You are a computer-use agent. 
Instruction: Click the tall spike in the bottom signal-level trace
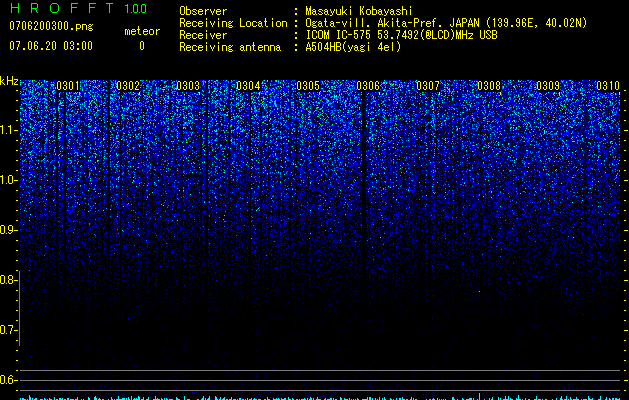(479, 396)
